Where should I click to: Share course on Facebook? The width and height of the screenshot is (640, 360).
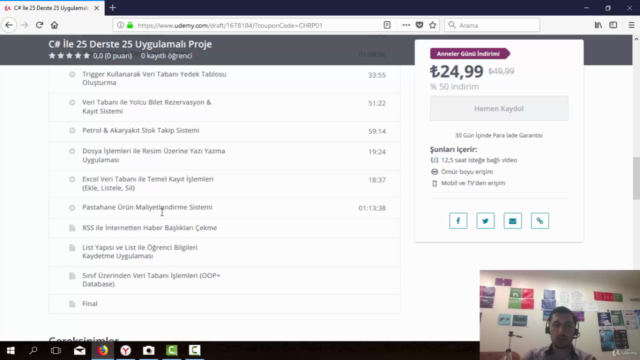point(458,221)
